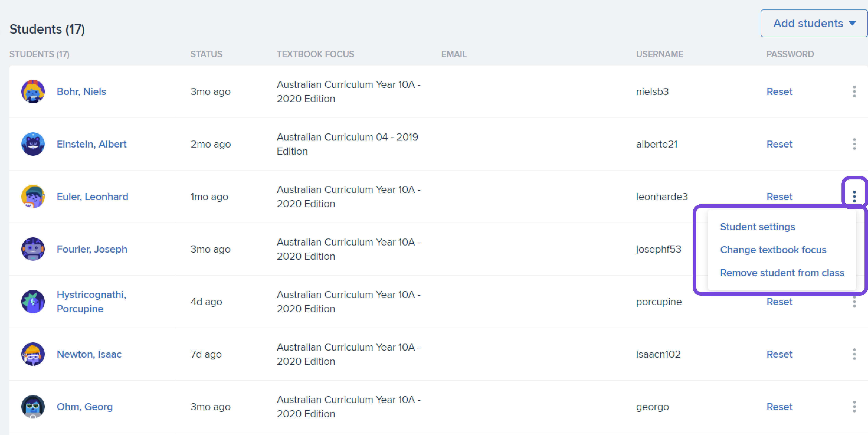This screenshot has height=435, width=868.
Task: Open the Fourier, Joseph student profile
Action: click(x=92, y=249)
